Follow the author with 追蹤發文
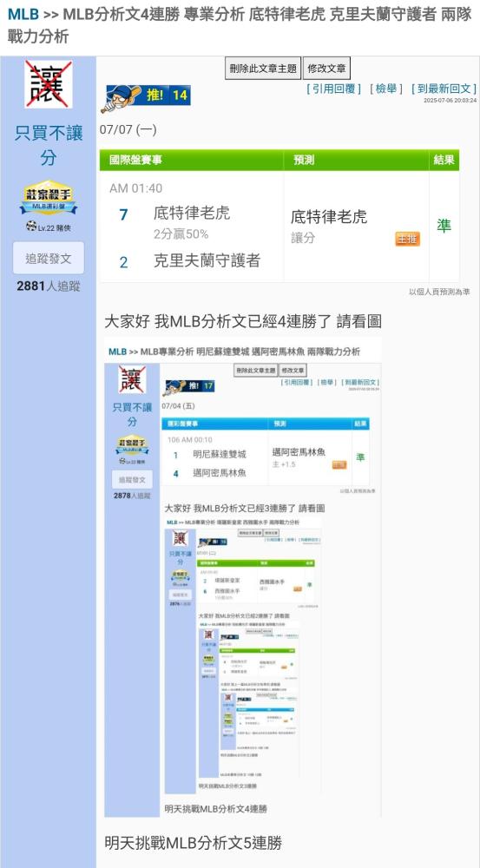 tap(48, 258)
